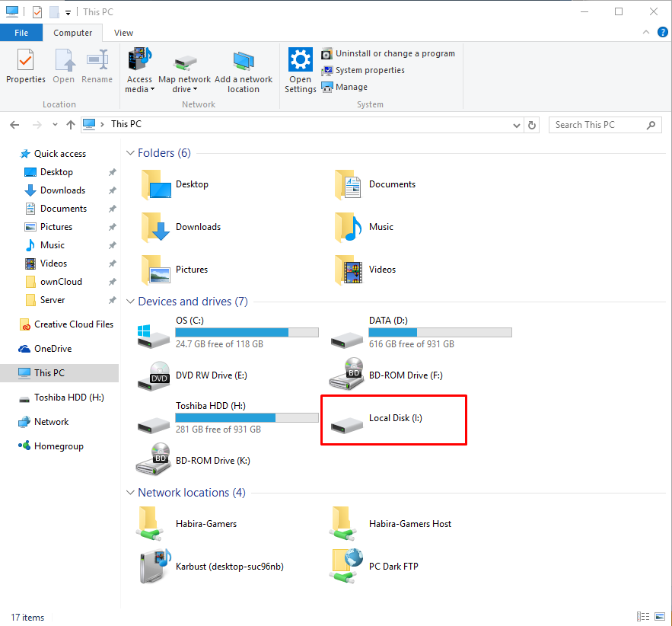
Task: Switch to large icons view in status bar
Action: [x=660, y=617]
